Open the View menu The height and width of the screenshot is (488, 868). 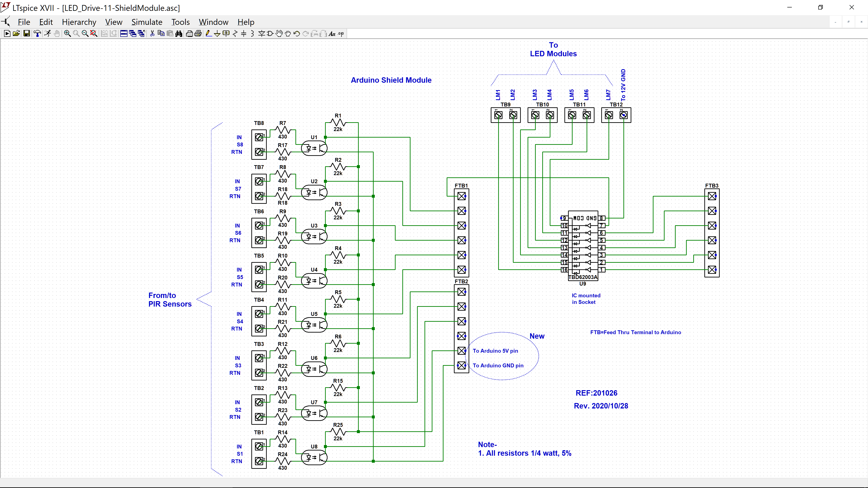(x=113, y=22)
